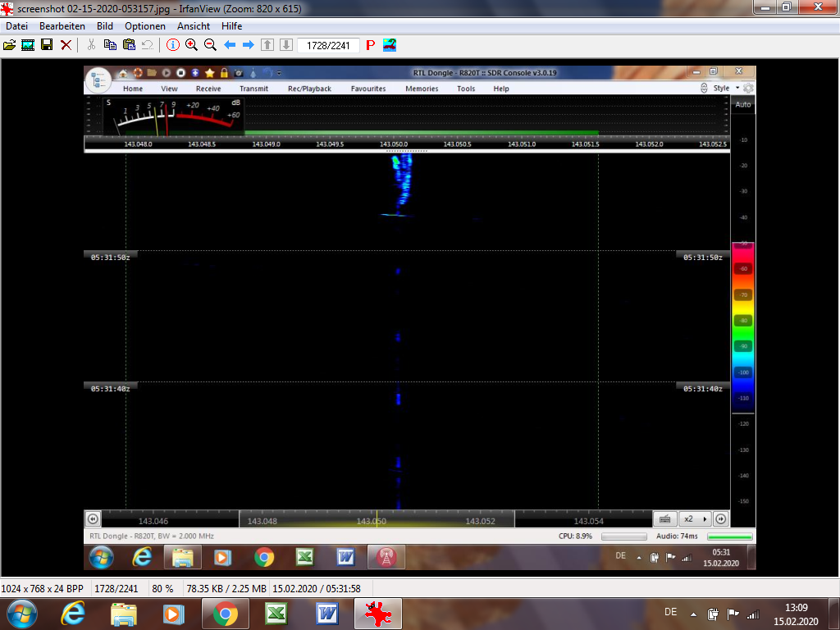Open Windows Explorer from the taskbar
840x630 pixels.
124,614
